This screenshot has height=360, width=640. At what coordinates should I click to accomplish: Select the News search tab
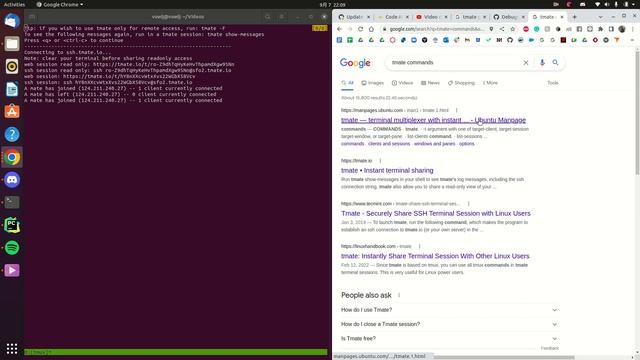(x=431, y=83)
